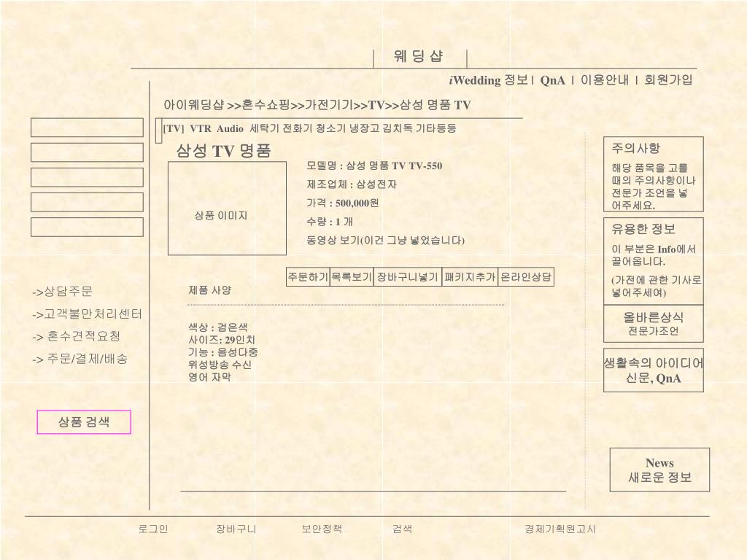Select the 전화기 category

coord(297,128)
